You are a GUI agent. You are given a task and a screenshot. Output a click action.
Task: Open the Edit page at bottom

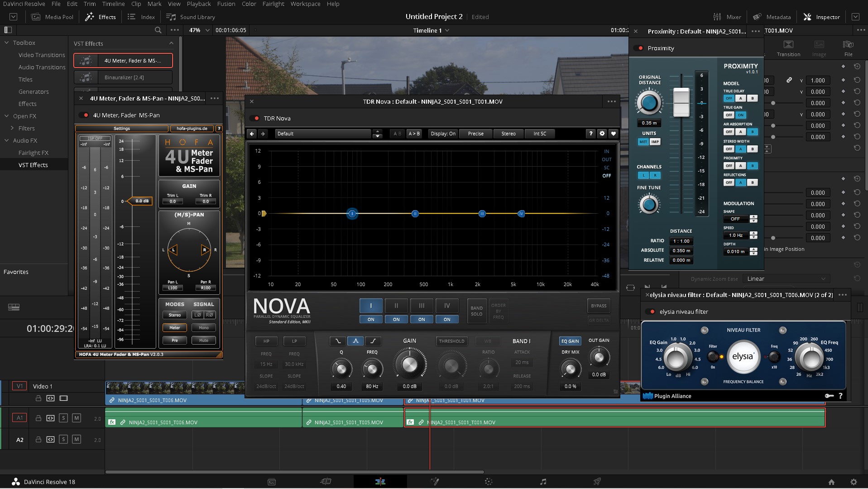[380, 482]
